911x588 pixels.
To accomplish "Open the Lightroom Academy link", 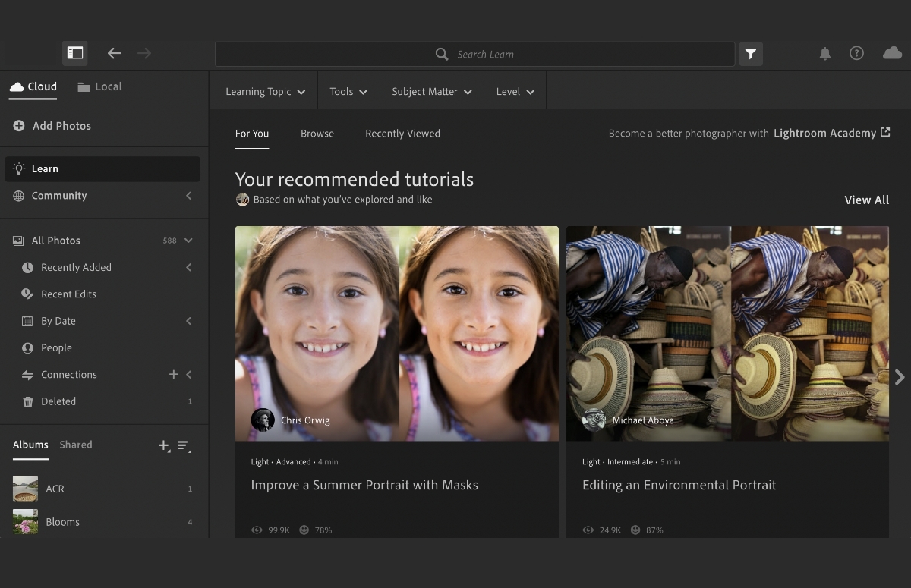I will (831, 133).
